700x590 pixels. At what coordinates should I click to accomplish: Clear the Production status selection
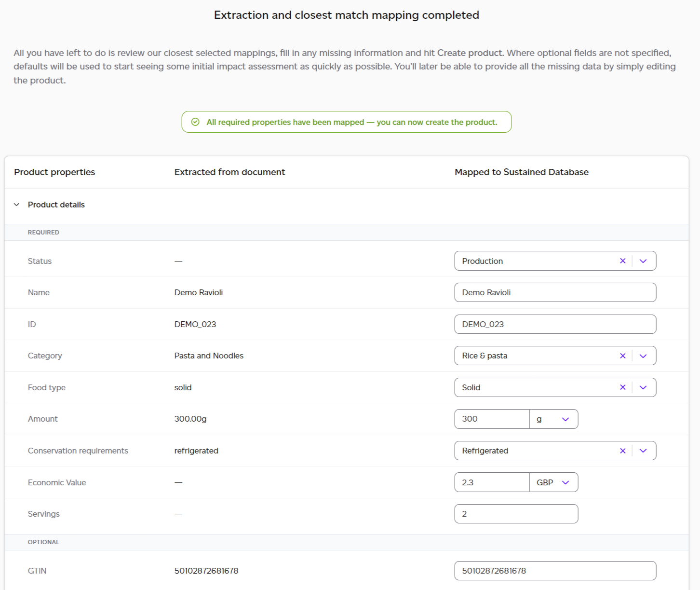622,261
